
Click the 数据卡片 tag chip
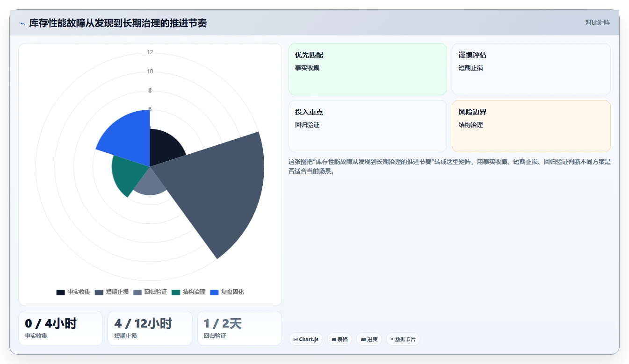(x=403, y=339)
